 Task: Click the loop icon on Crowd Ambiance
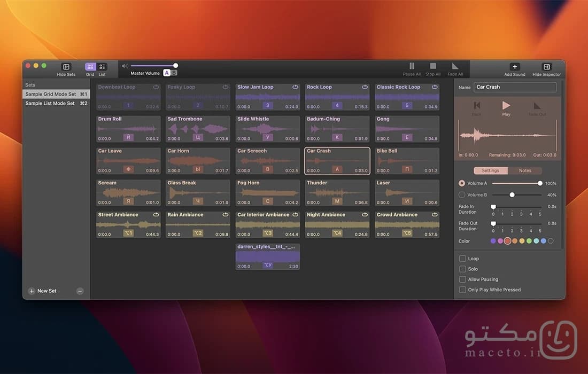click(434, 215)
